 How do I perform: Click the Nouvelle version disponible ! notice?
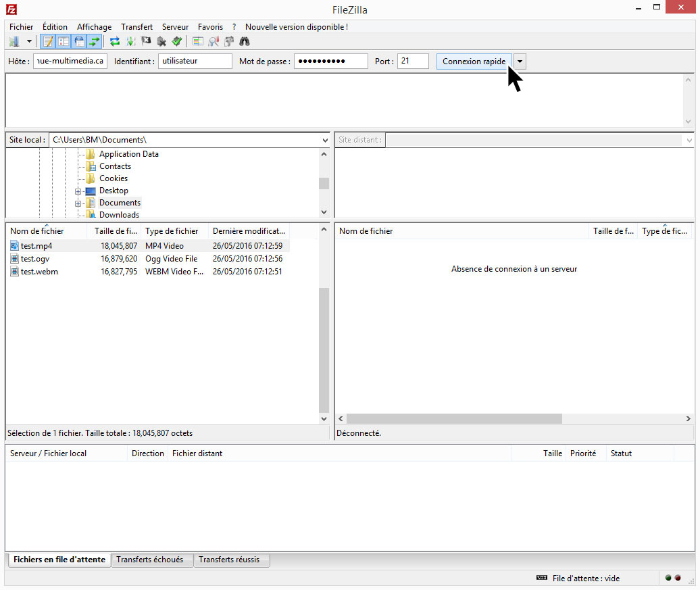(x=296, y=27)
